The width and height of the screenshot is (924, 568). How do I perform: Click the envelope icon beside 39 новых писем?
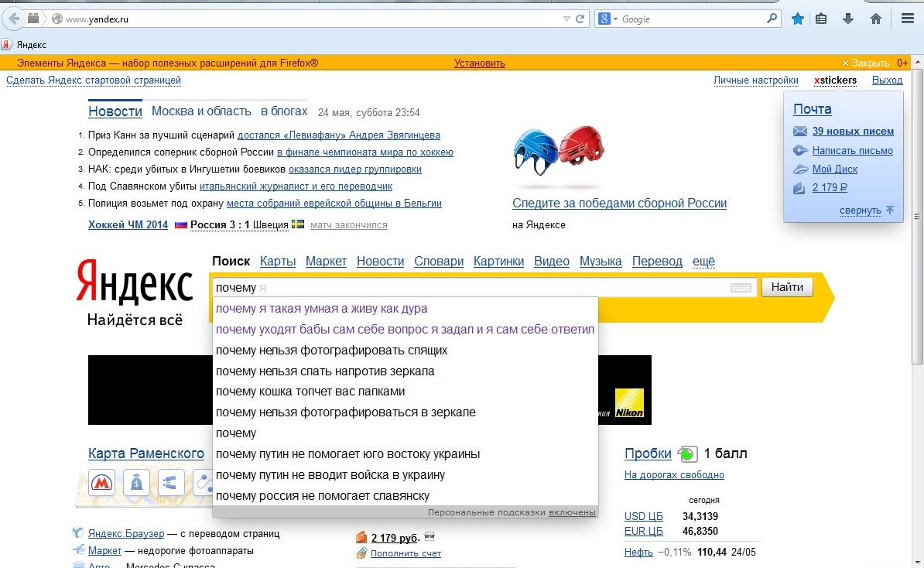coord(799,132)
